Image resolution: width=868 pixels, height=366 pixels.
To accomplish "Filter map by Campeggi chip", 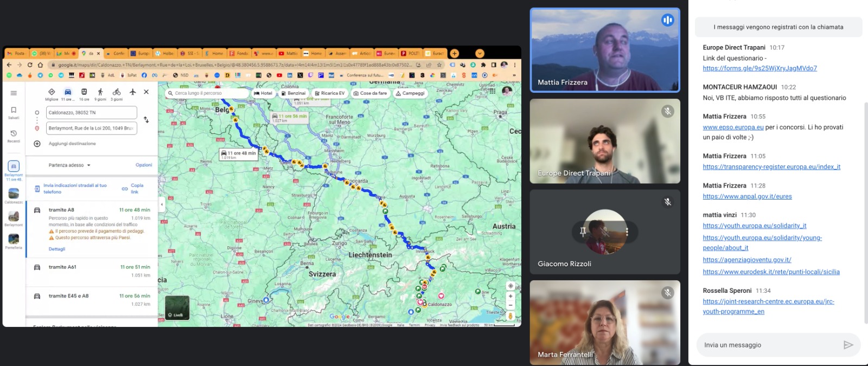I will coord(410,93).
